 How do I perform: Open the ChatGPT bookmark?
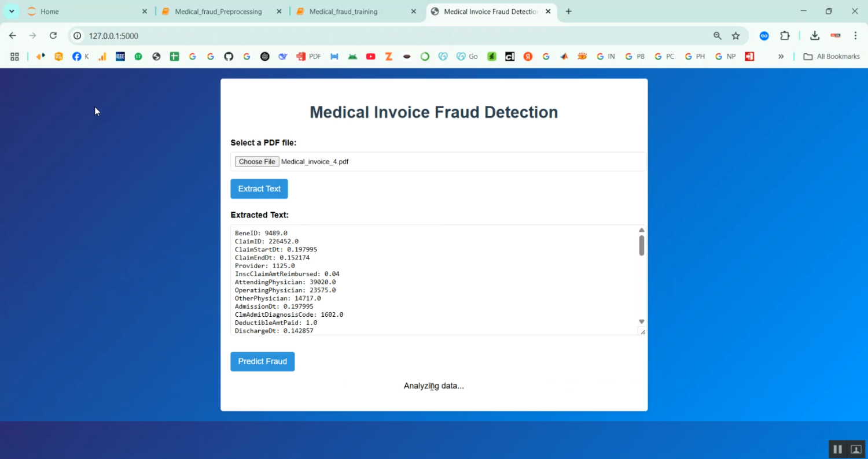[265, 57]
